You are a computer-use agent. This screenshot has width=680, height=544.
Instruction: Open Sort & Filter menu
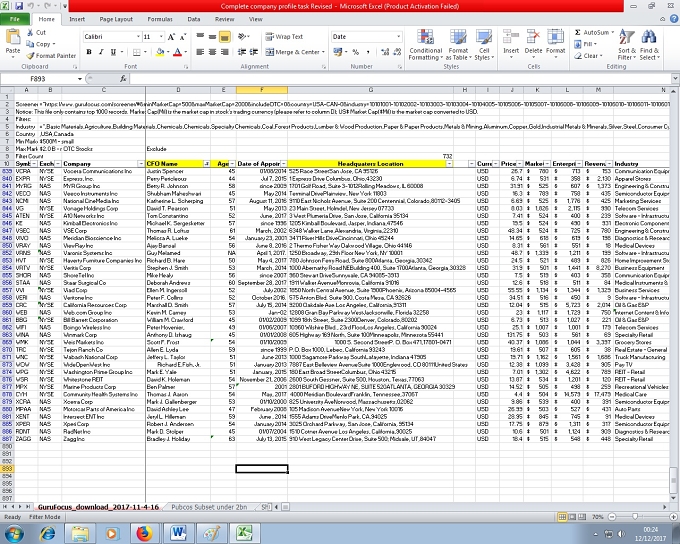tap(627, 45)
